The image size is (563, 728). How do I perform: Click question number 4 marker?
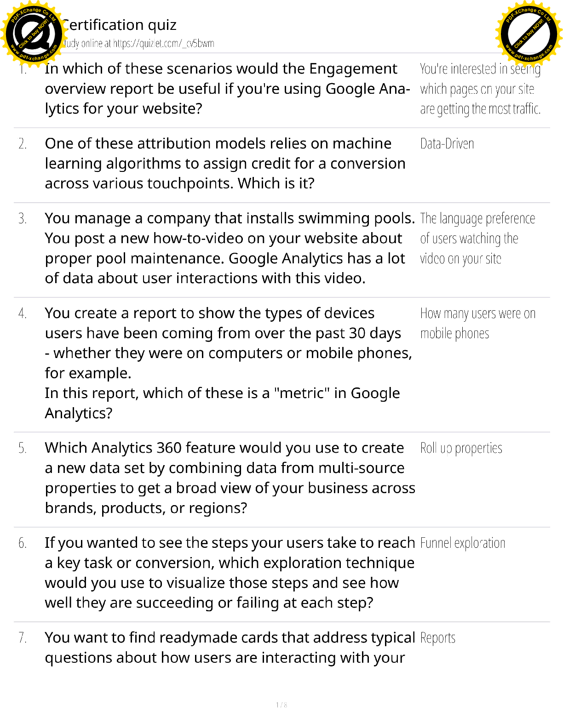coord(23,314)
